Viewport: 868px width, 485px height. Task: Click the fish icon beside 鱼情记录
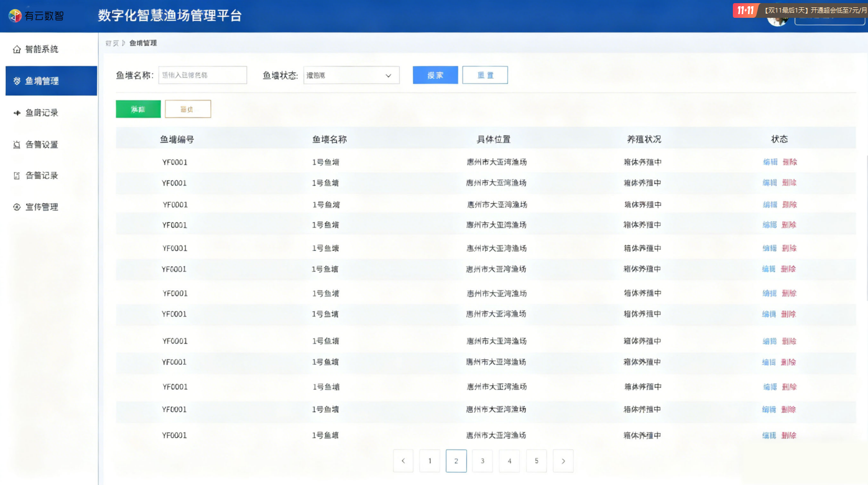click(17, 113)
